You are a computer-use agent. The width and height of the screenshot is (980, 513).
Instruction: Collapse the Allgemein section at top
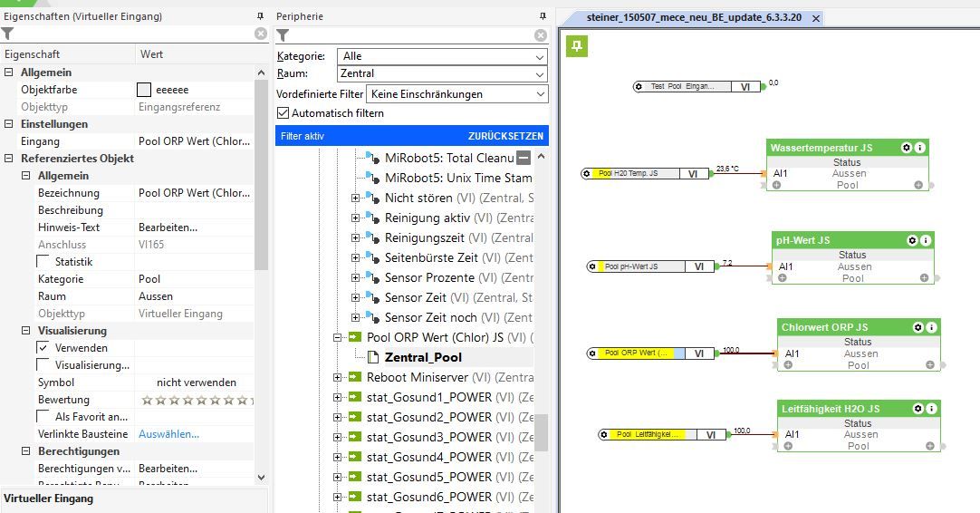tap(9, 73)
